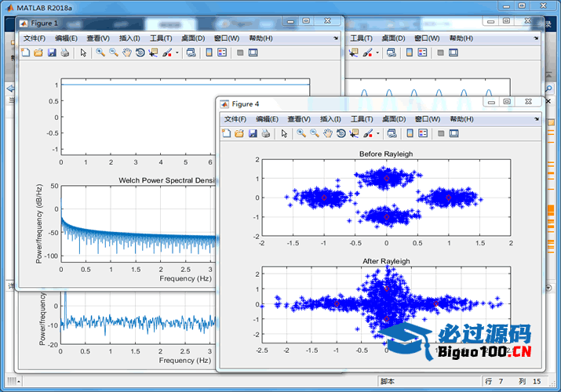The image size is (561, 392).
Task: Show plot tools and dock Figure 1
Action: coord(253,53)
